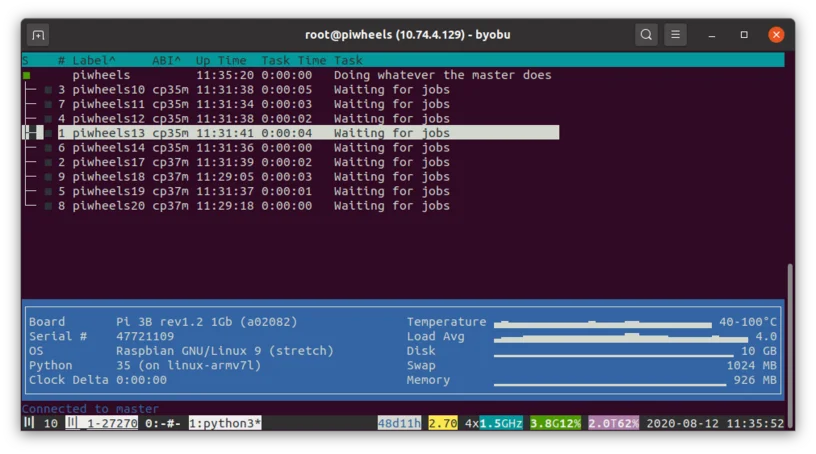The height and width of the screenshot is (454, 816).
Task: Minimize the byobu terminal window
Action: [711, 35]
